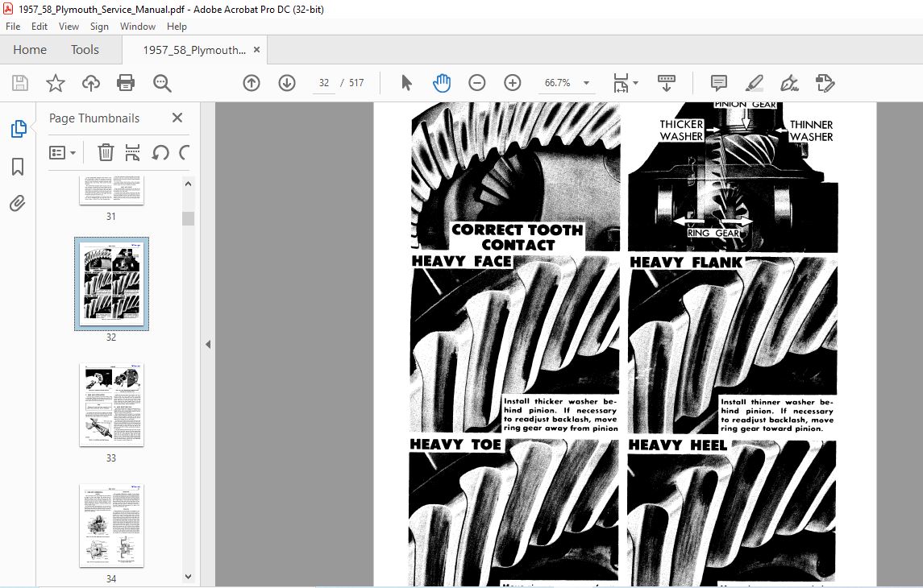923x588 pixels.
Task: Click the 66.7% zoom value field
Action: pyautogui.click(x=558, y=83)
